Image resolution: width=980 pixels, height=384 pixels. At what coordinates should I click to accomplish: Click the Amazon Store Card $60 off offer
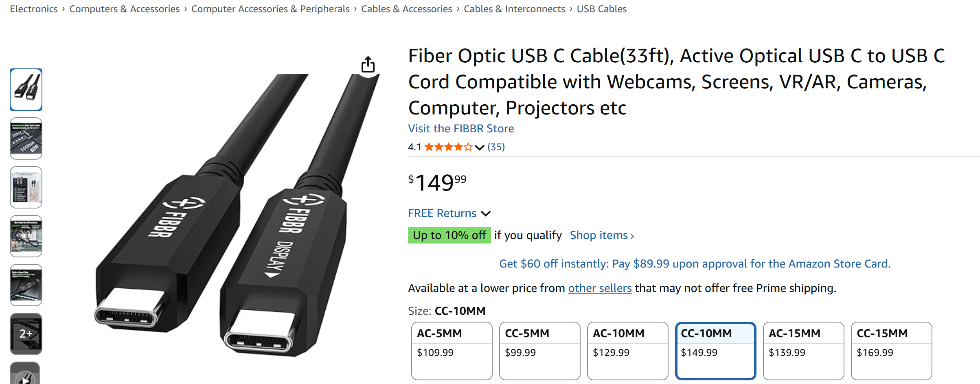pos(695,264)
